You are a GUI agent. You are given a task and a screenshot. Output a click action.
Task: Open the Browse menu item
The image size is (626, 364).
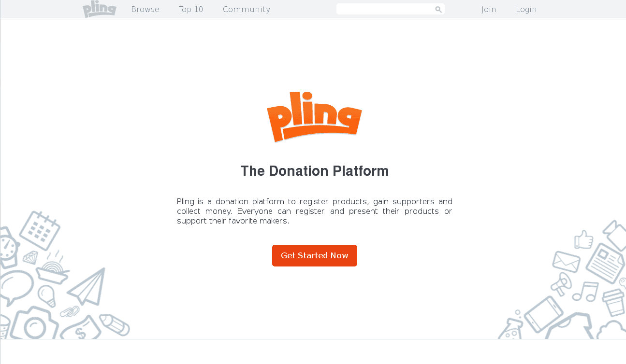tap(145, 9)
